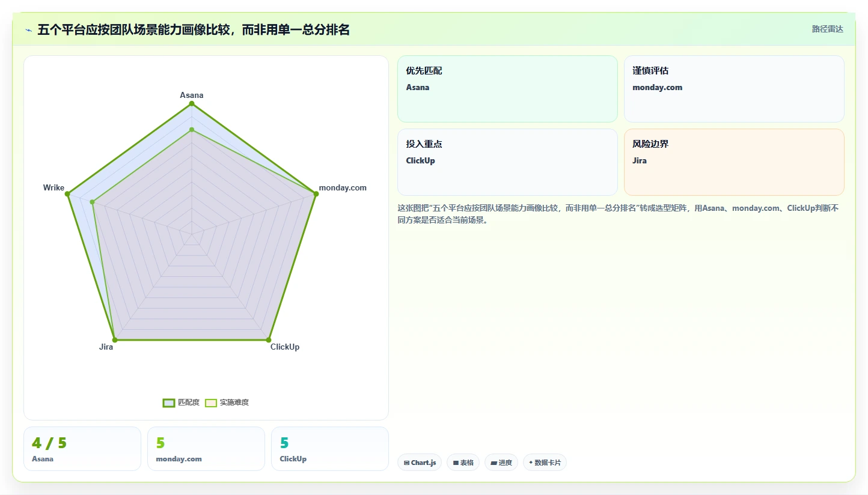Click the monday.com score 5 stat card
This screenshot has height=495, width=868.
(x=206, y=449)
